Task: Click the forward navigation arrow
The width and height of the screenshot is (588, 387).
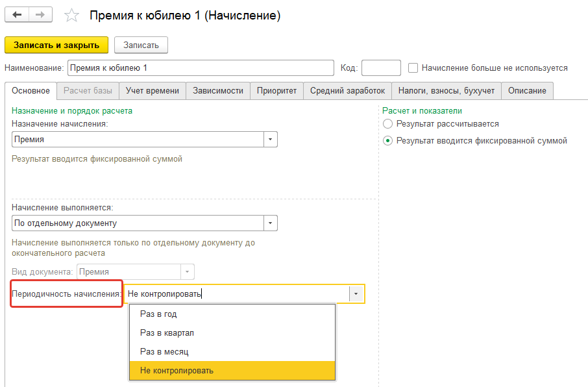Action: (x=41, y=14)
